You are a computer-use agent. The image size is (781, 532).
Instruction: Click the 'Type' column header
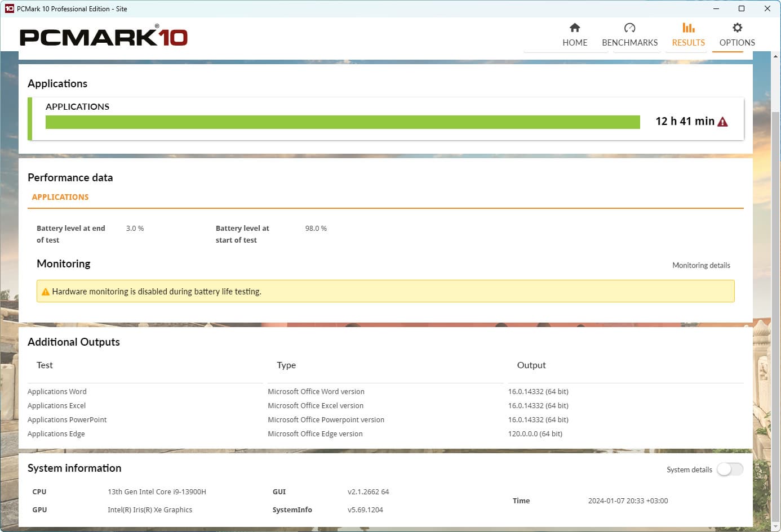coord(286,365)
